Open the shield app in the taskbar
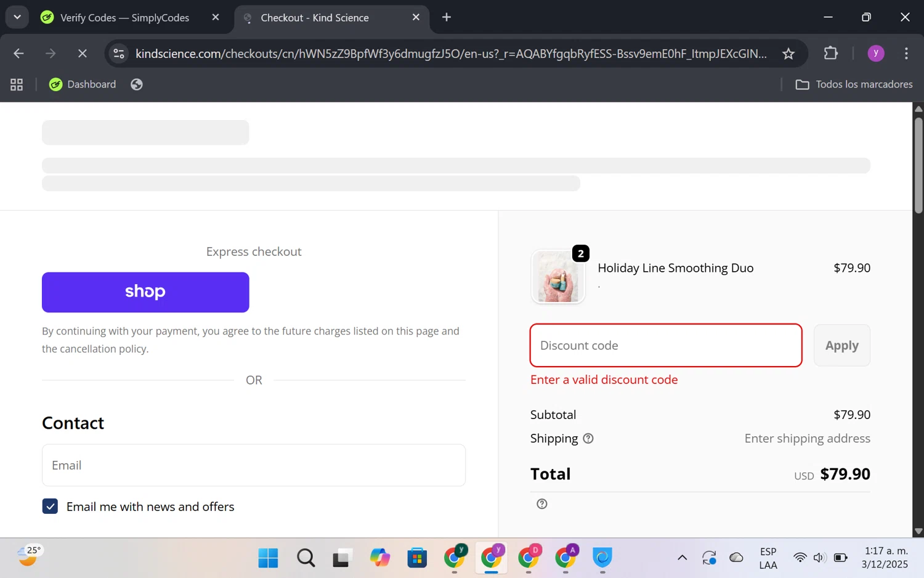This screenshot has width=924, height=578. click(602, 558)
